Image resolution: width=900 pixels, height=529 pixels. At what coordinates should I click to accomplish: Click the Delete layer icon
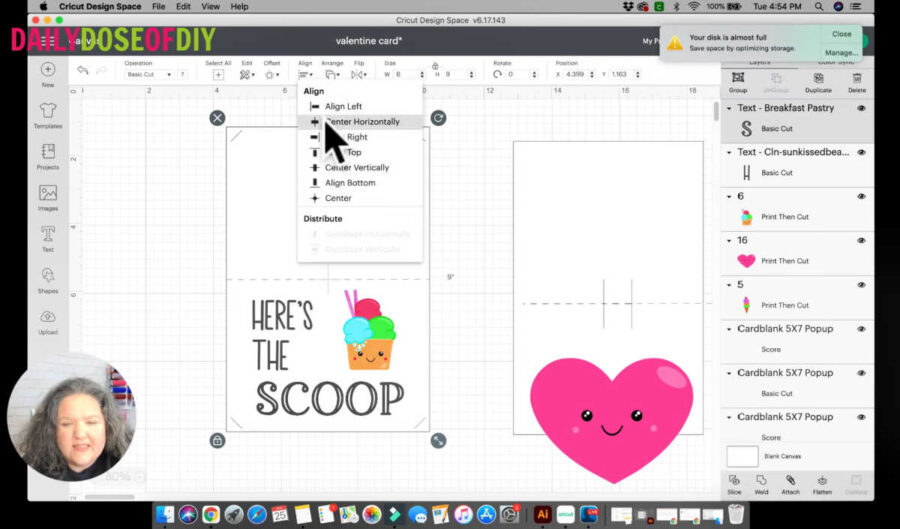(x=857, y=77)
